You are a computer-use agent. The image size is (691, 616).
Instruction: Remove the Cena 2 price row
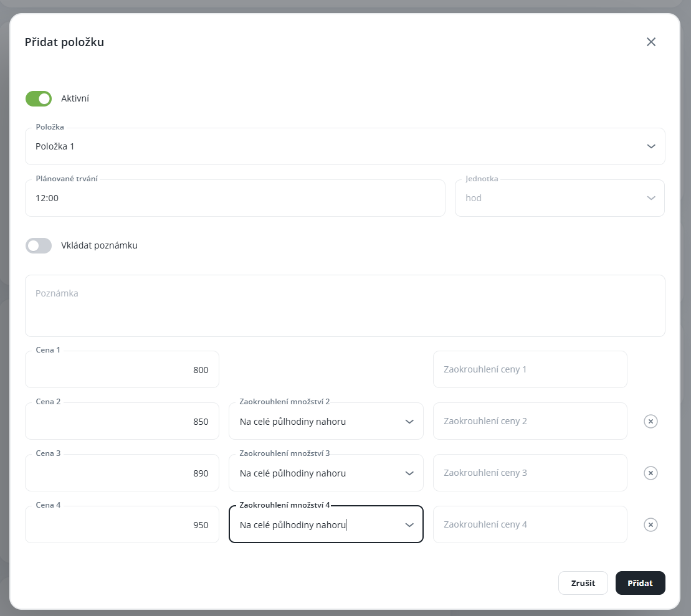[x=650, y=422]
